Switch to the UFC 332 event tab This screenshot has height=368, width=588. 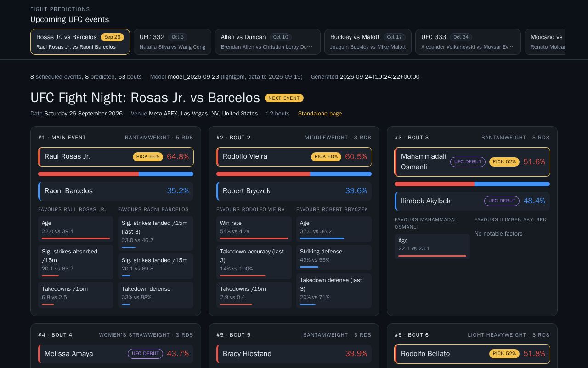pos(172,42)
